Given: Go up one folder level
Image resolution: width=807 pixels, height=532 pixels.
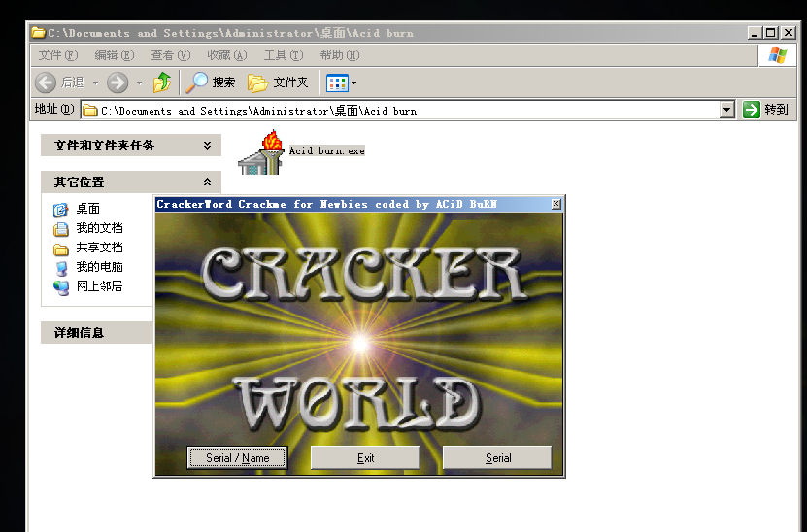Looking at the screenshot, I should tap(162, 83).
